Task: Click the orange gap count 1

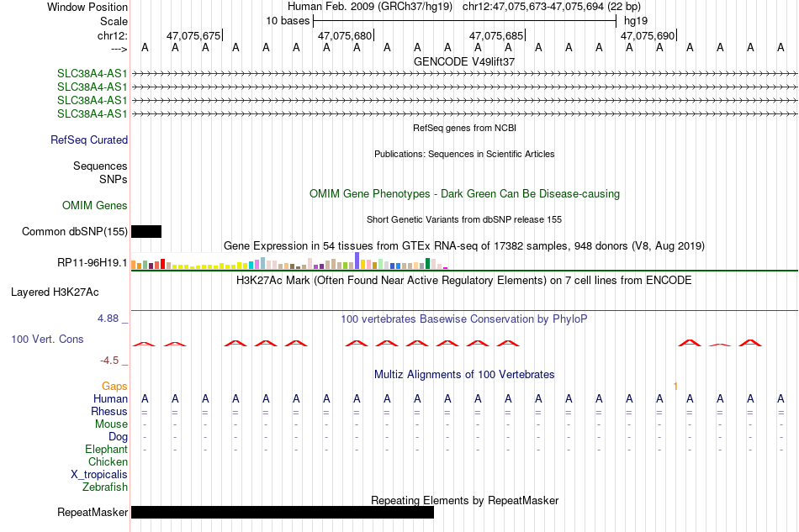Action: click(675, 387)
